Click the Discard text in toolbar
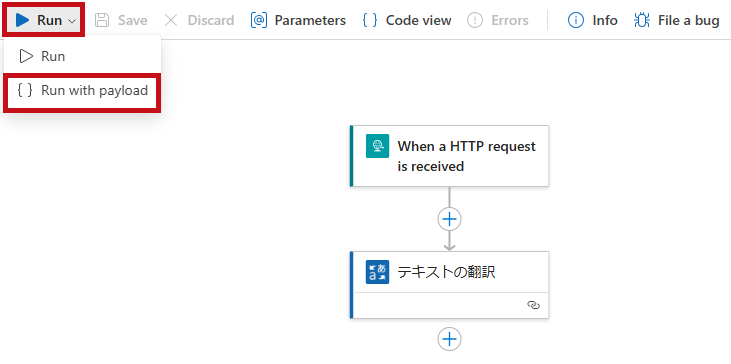 211,21
